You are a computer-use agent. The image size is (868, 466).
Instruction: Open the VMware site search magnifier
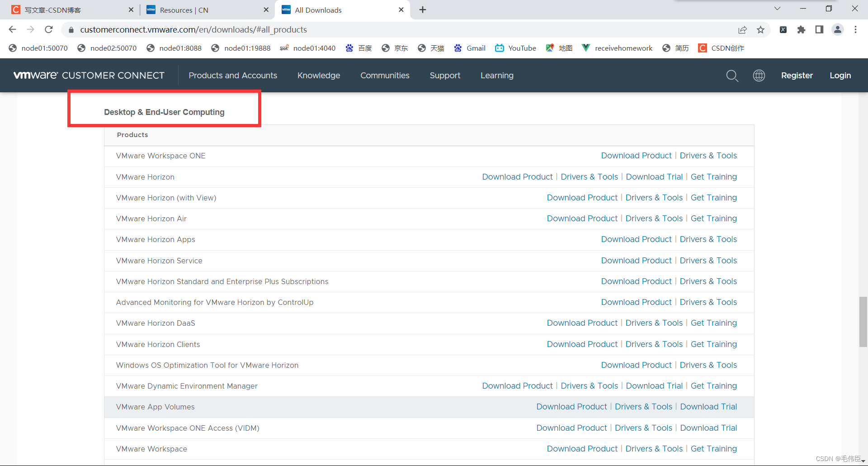coord(732,76)
